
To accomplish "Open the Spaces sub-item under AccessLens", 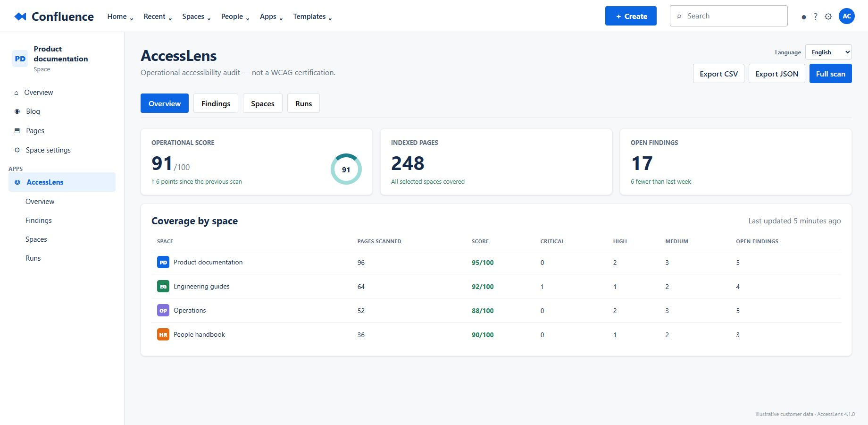I will coord(36,239).
